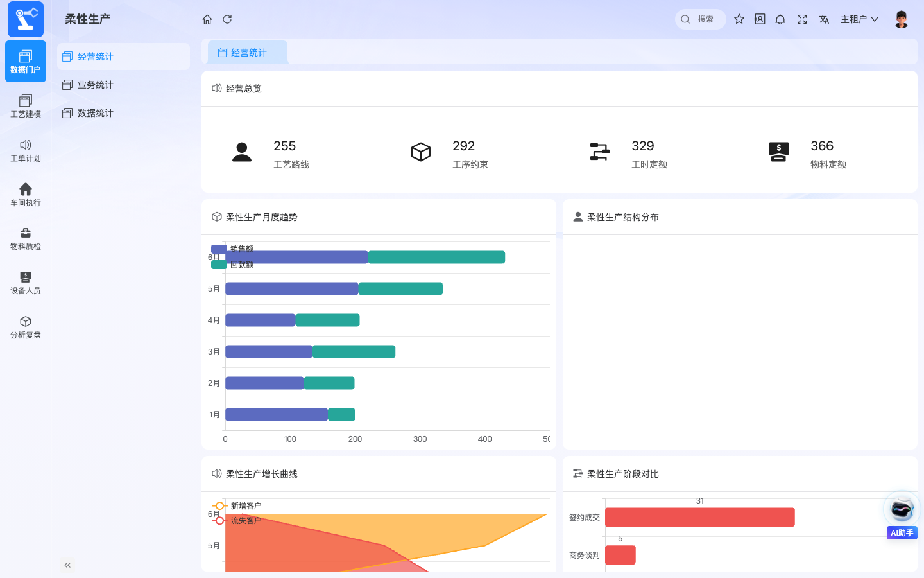Screen dimensions: 924x578
Task: Click the refresh icon in top bar
Action: pyautogui.click(x=227, y=19)
